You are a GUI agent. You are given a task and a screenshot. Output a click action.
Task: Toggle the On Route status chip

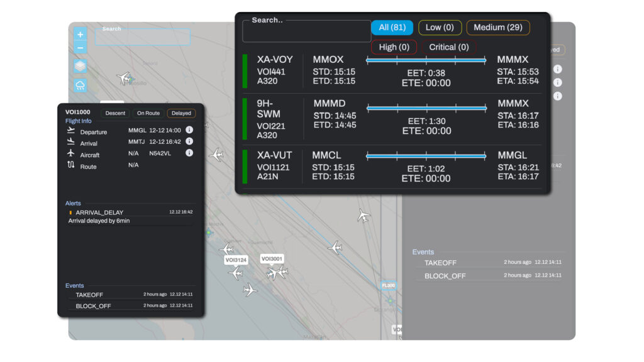pos(148,113)
